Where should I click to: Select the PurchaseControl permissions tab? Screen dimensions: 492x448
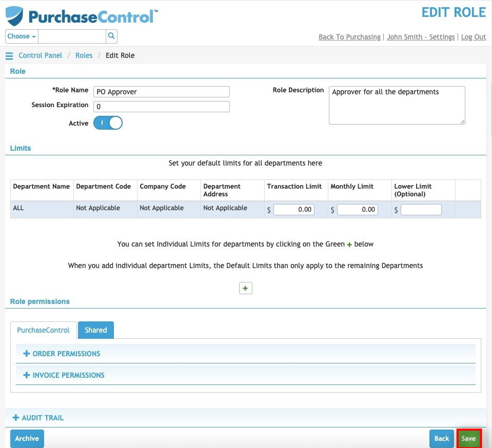[x=43, y=330]
